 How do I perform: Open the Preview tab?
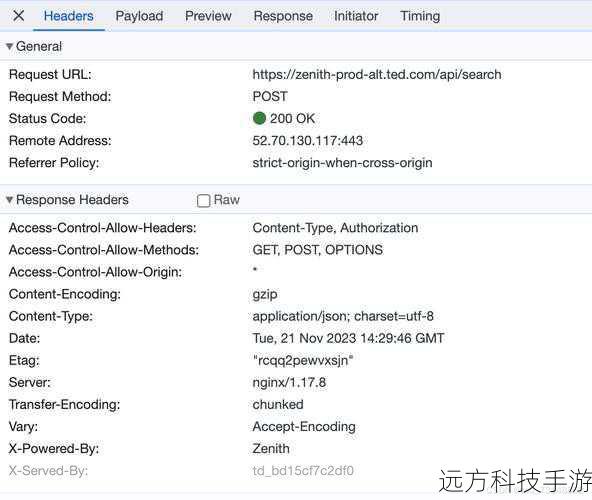point(208,16)
